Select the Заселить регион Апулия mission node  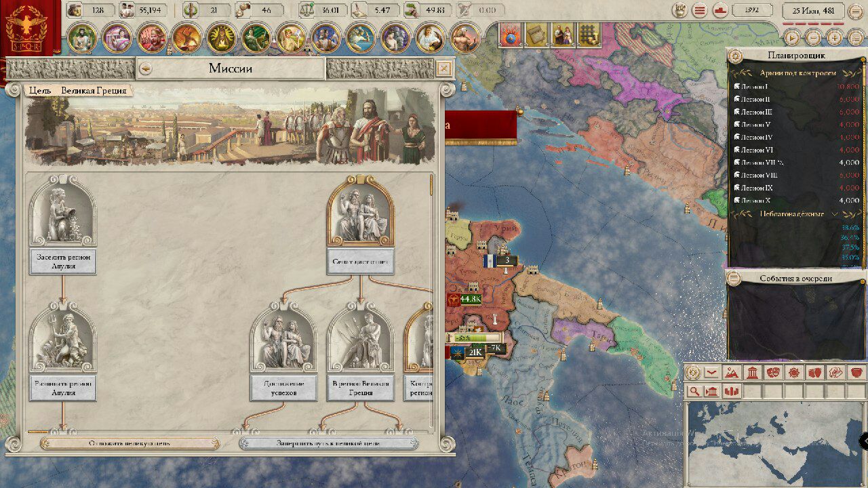click(63, 261)
